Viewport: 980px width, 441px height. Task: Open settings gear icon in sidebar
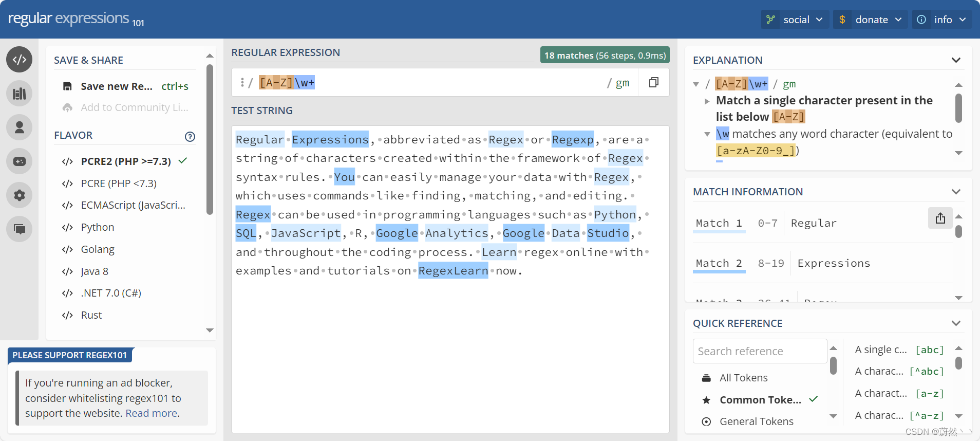[x=20, y=195]
